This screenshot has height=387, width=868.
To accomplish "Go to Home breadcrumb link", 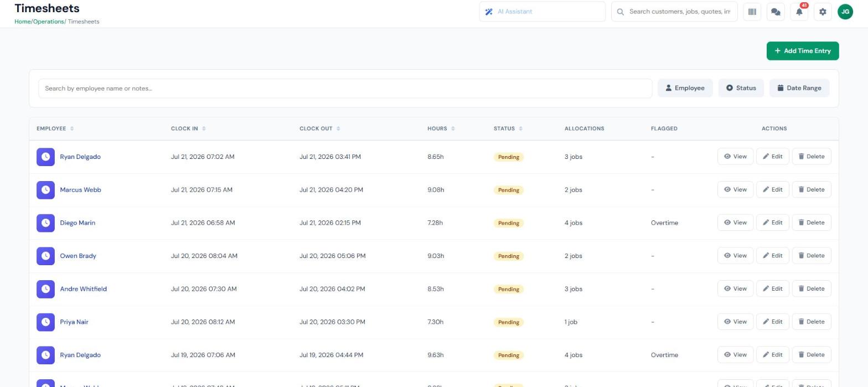I will point(23,22).
